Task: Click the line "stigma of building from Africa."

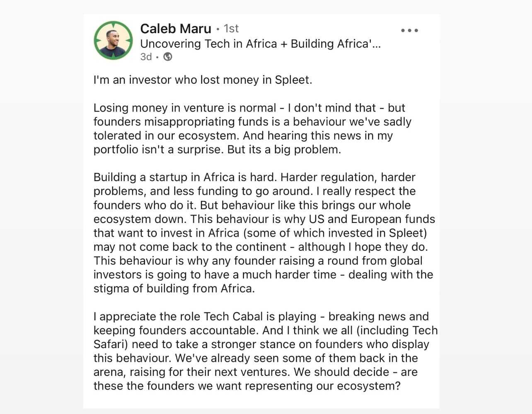Action: point(174,288)
